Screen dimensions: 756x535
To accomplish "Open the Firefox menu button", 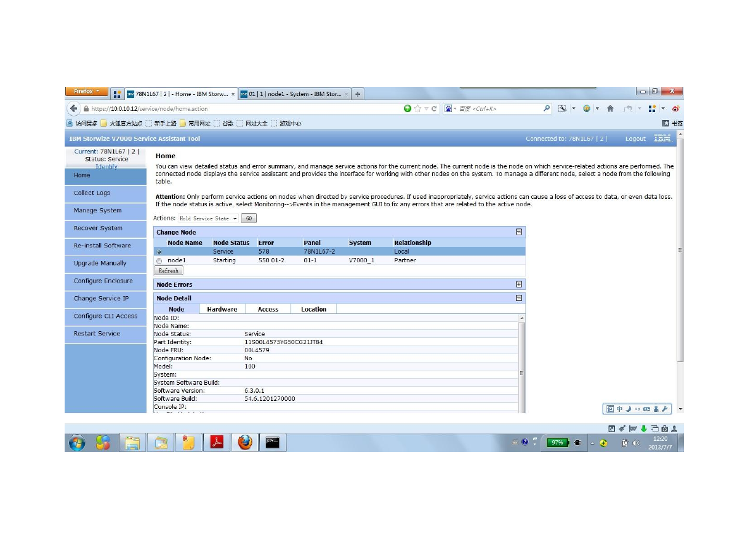I will [x=86, y=92].
